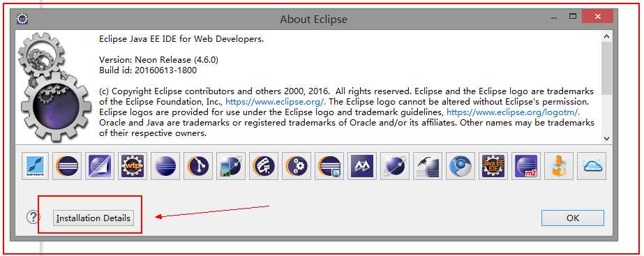The height and width of the screenshot is (256, 644).
Task: Select the Eclipse icon with white page
Action: (x=100, y=166)
